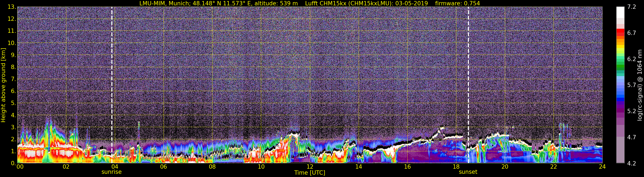Click the y-axis tick label '8.'
Screen dimensions: 644x177
(x=13, y=67)
